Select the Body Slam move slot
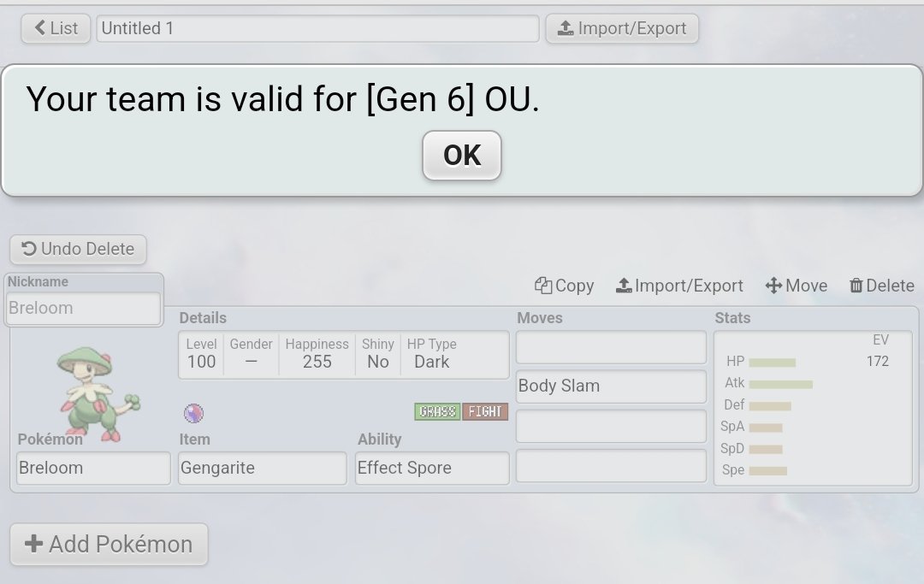 coord(611,386)
